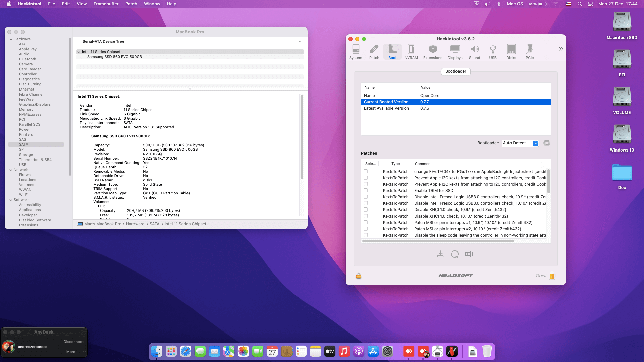Collapse the Software section in sidebar

(x=11, y=200)
